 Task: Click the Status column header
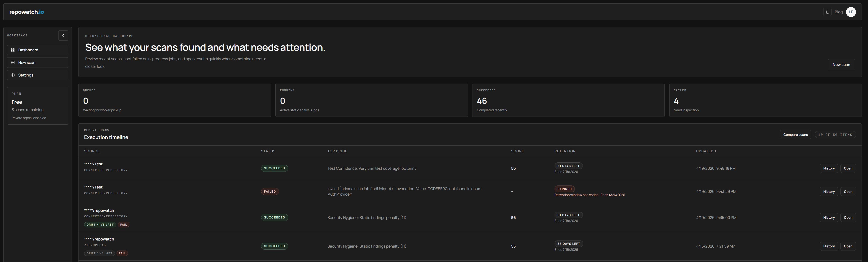tap(268, 151)
